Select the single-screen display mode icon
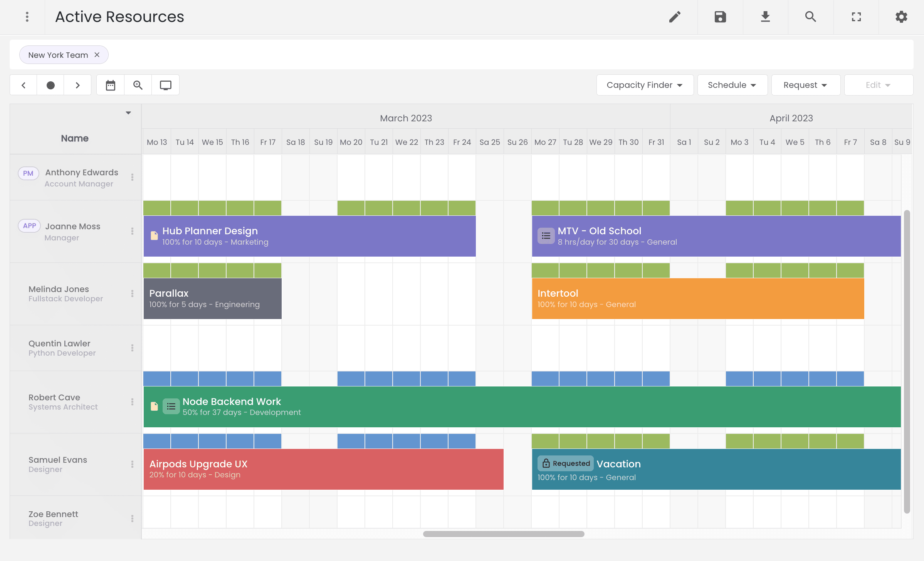 tap(166, 85)
